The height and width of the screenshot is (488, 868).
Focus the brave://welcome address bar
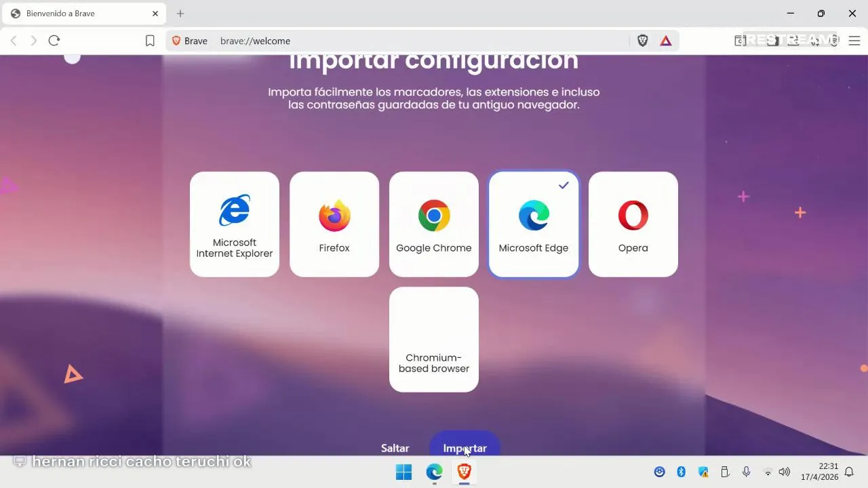420,41
